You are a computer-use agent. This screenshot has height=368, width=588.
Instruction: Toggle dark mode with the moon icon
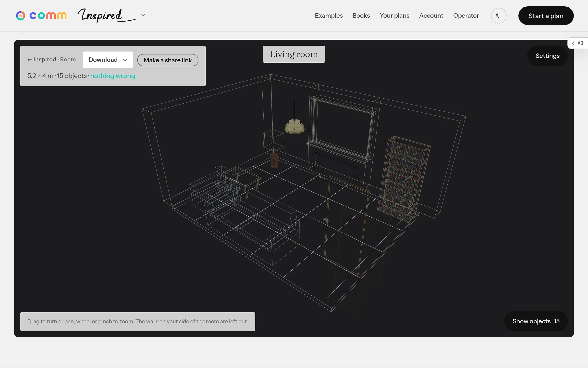pyautogui.click(x=499, y=16)
